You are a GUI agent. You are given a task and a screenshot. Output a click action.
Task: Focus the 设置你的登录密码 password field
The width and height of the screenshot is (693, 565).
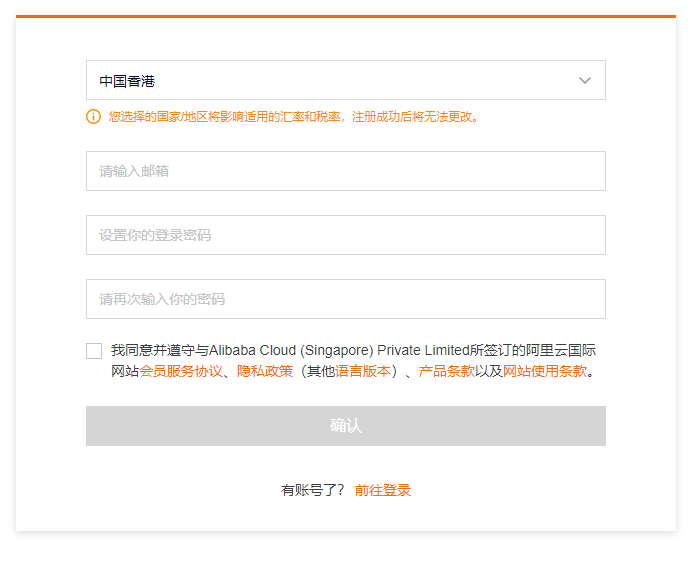pos(345,235)
